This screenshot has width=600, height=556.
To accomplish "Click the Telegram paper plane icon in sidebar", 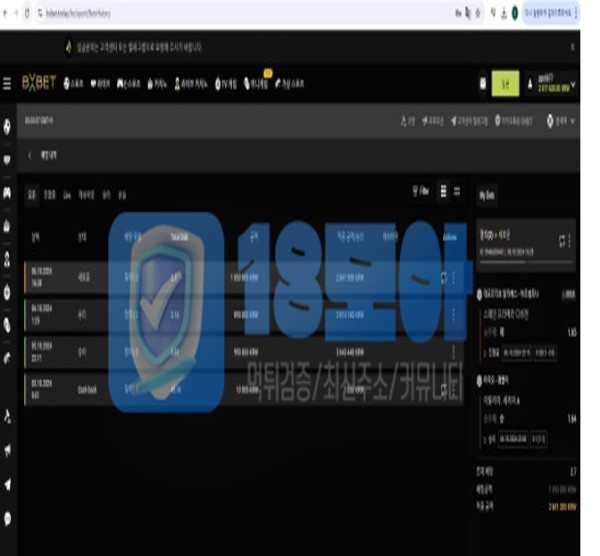I will click(7, 484).
